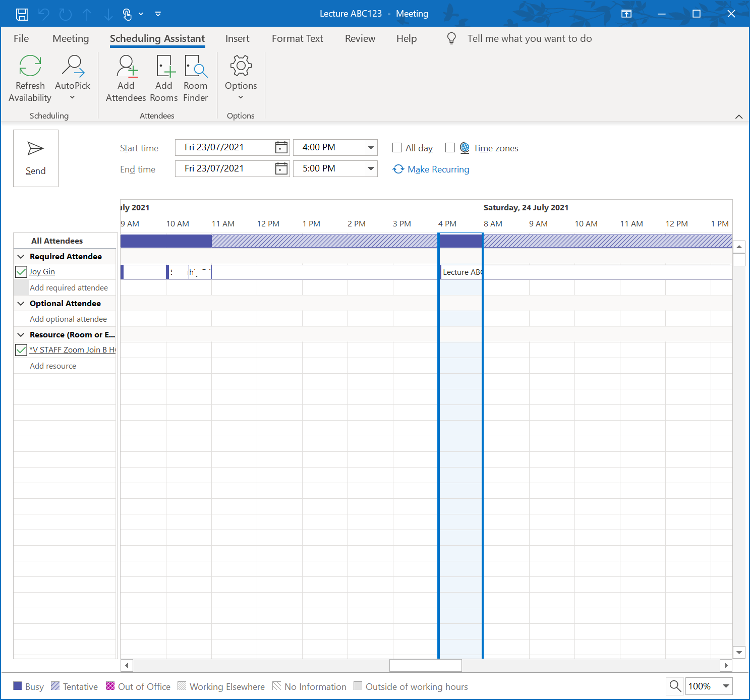Open the 100% zoom level dropdown

point(726,686)
